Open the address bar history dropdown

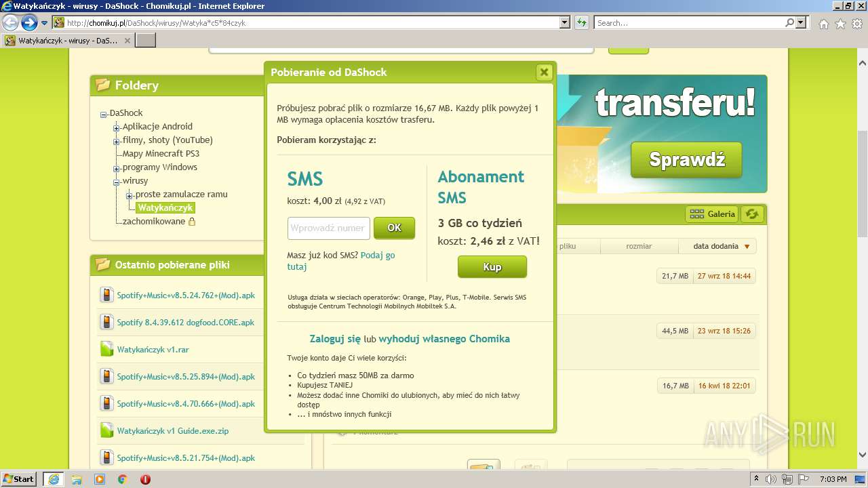pos(565,22)
